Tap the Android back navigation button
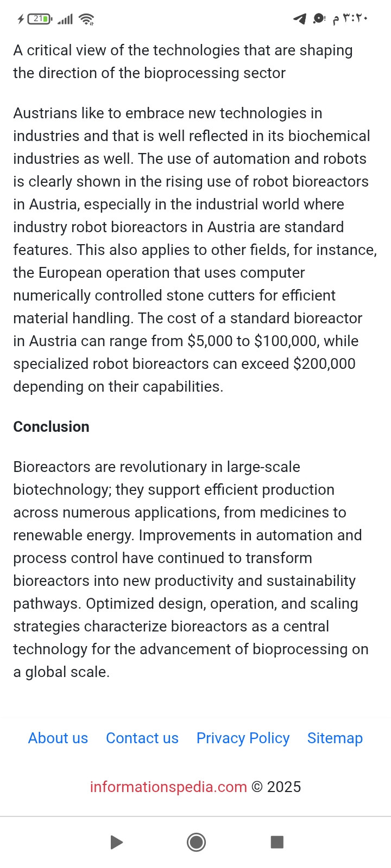Image resolution: width=391 pixels, height=868 pixels. click(116, 842)
